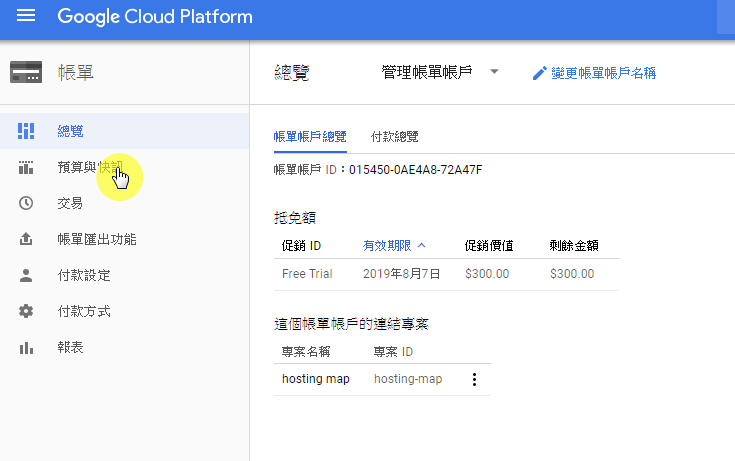The height and width of the screenshot is (461, 735).
Task: Click the 預算與快訊 chart icon
Action: 26,167
